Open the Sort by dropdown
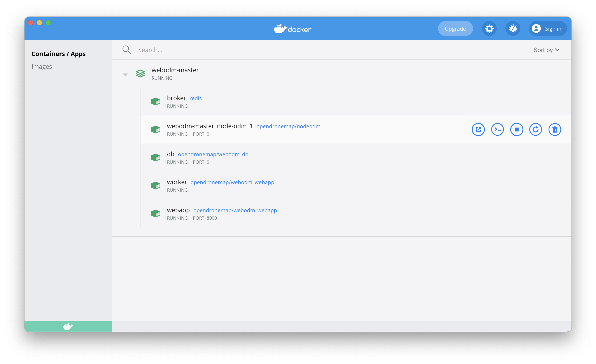Viewport: 596px width, 364px height. point(546,50)
